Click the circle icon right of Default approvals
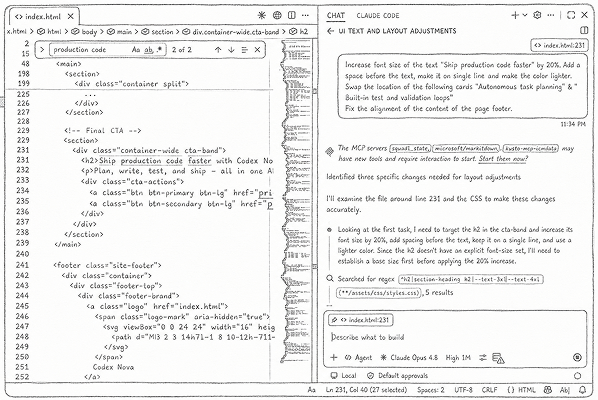The image size is (598, 400). pos(577,376)
